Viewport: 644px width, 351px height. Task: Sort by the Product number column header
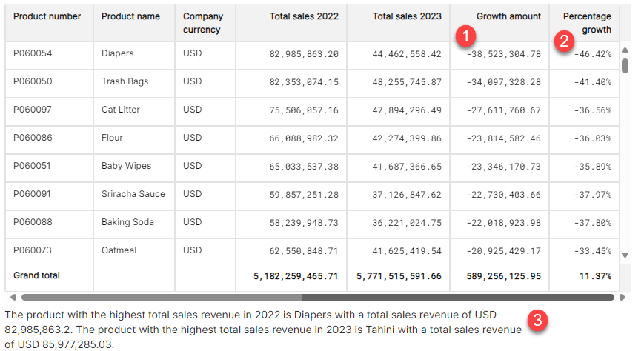47,16
